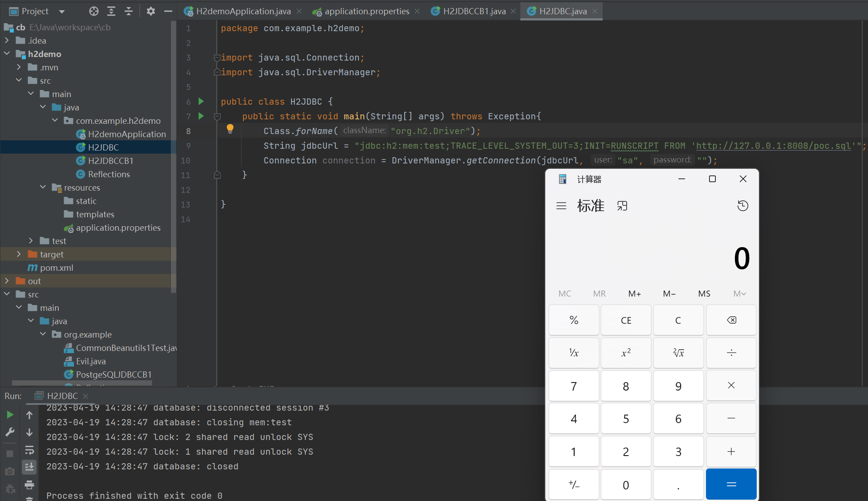Click the green rerun button in Run panel

coord(10,415)
